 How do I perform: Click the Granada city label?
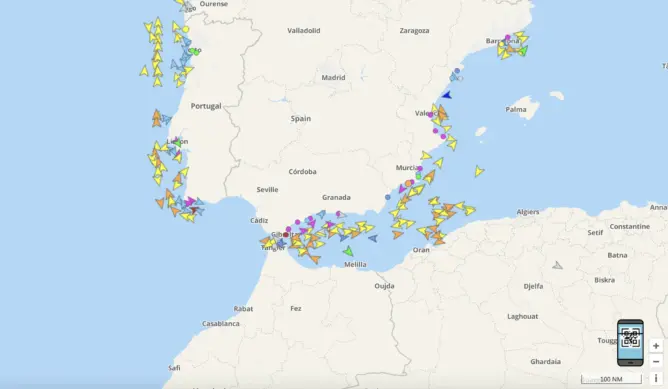336,197
